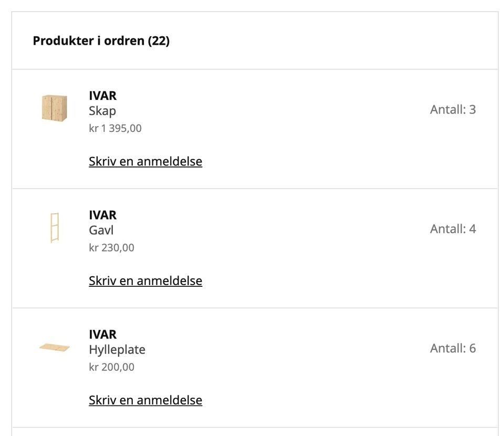
Task: Click the 'Hylleplate' product description text
Action: pos(117,349)
